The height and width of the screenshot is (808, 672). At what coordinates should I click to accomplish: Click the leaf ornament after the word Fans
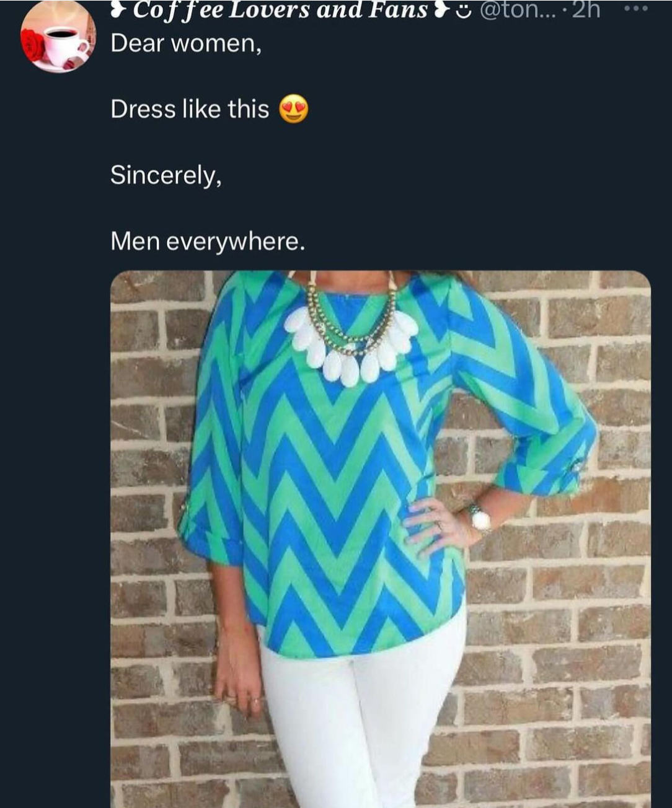coord(441,10)
